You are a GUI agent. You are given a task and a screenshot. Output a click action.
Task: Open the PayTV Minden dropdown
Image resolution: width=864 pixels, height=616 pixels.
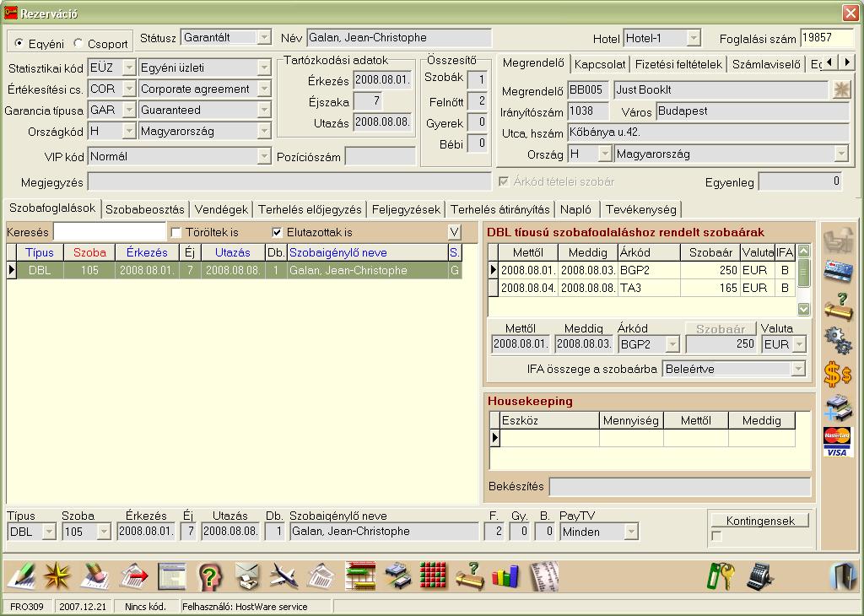[631, 532]
